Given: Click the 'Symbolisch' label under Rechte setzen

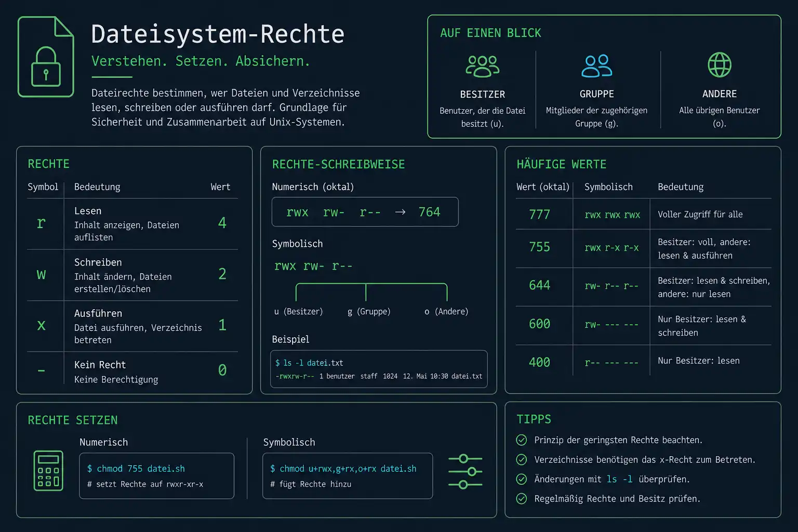Looking at the screenshot, I should pos(289,442).
